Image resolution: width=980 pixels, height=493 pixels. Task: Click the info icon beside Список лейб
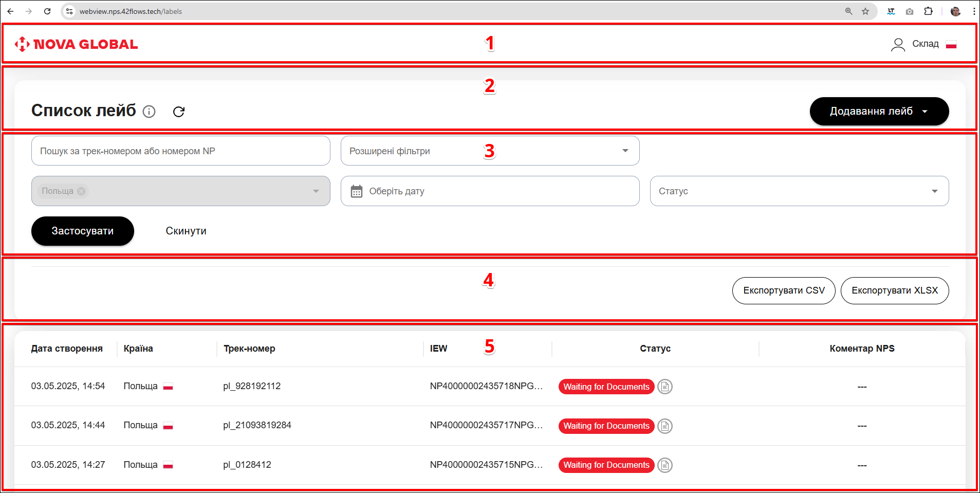(x=149, y=112)
